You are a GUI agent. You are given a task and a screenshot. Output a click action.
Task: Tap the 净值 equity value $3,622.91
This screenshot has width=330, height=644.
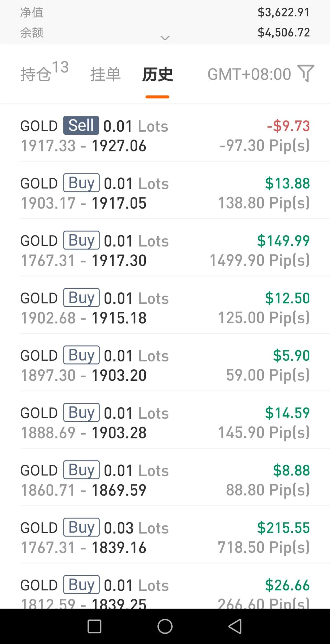[284, 13]
